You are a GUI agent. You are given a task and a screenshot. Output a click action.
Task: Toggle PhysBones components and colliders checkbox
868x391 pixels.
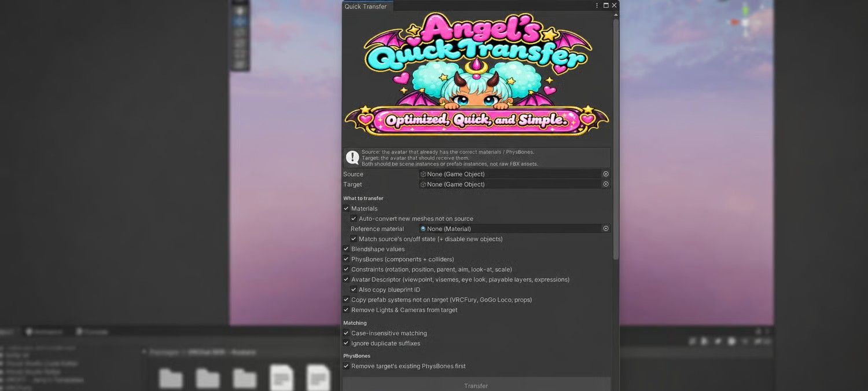point(346,259)
